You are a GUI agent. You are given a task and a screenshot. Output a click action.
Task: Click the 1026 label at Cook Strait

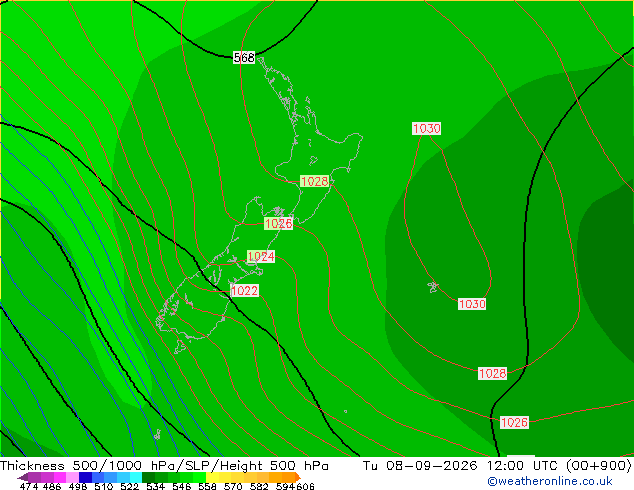coord(278,223)
